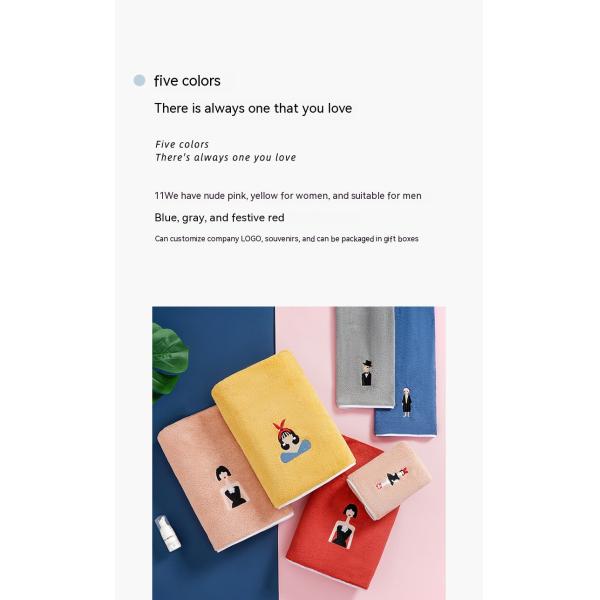This screenshot has width=600, height=600.
Task: Click the black dress lady embroidery on pink towel
Action: pos(231,487)
